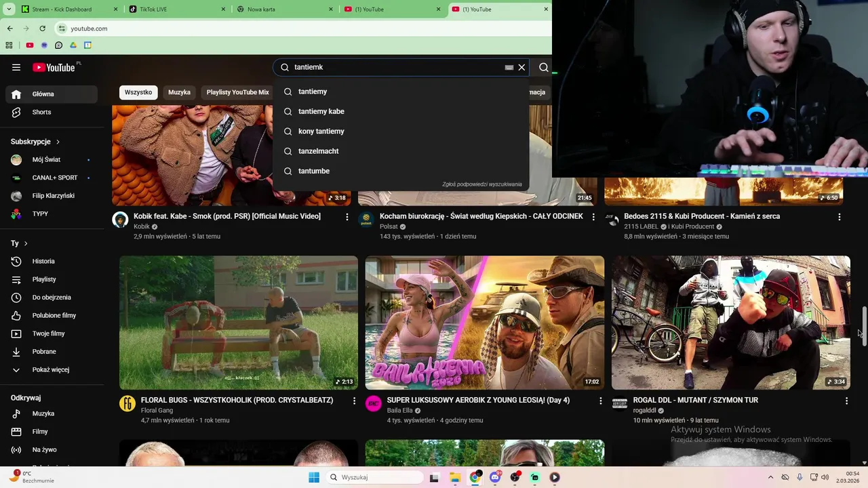
Task: Open options menu for SUPER LUKSUSOWY AEROBIK video
Action: point(600,401)
